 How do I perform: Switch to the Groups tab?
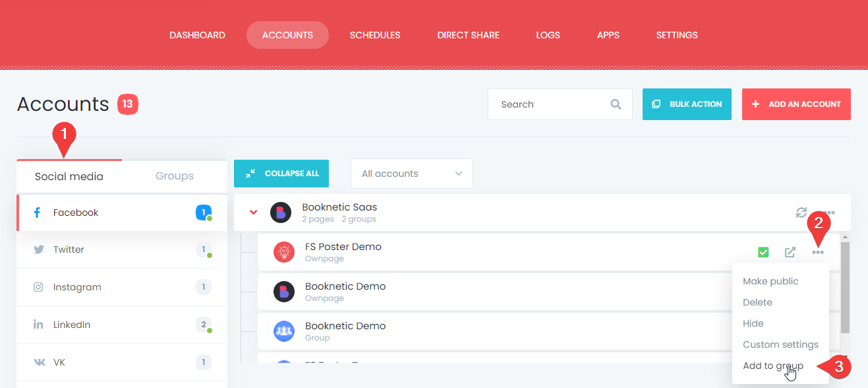tap(175, 176)
